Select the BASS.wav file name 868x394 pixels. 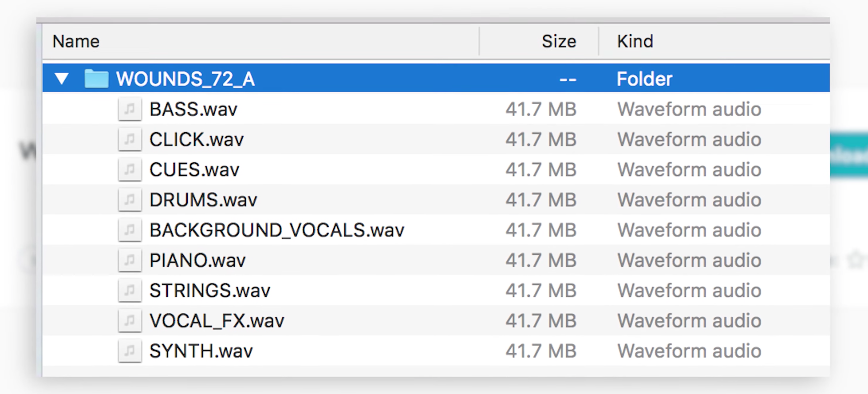(193, 110)
